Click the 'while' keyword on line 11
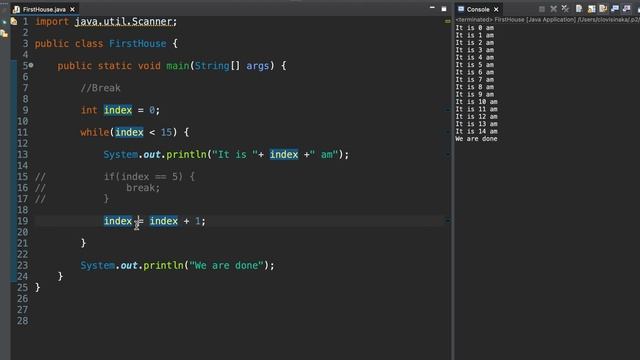 [x=95, y=132]
